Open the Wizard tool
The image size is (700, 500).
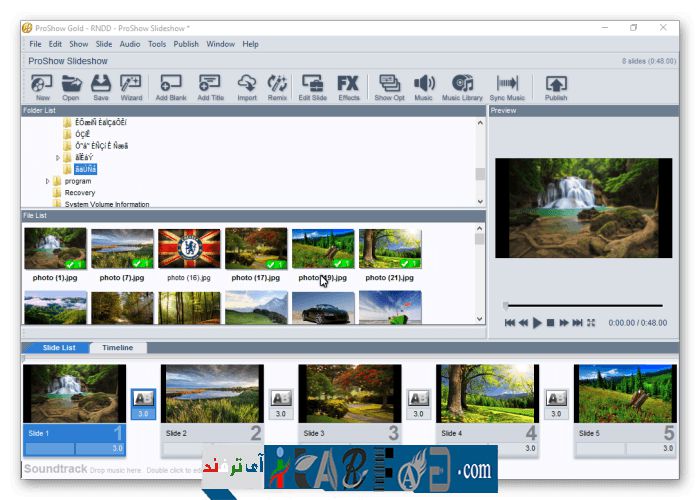130,86
